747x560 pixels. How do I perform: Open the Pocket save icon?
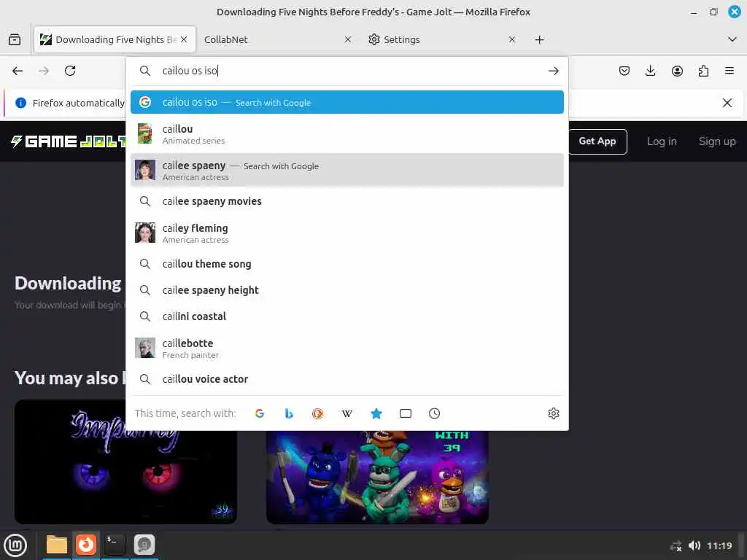tap(624, 71)
